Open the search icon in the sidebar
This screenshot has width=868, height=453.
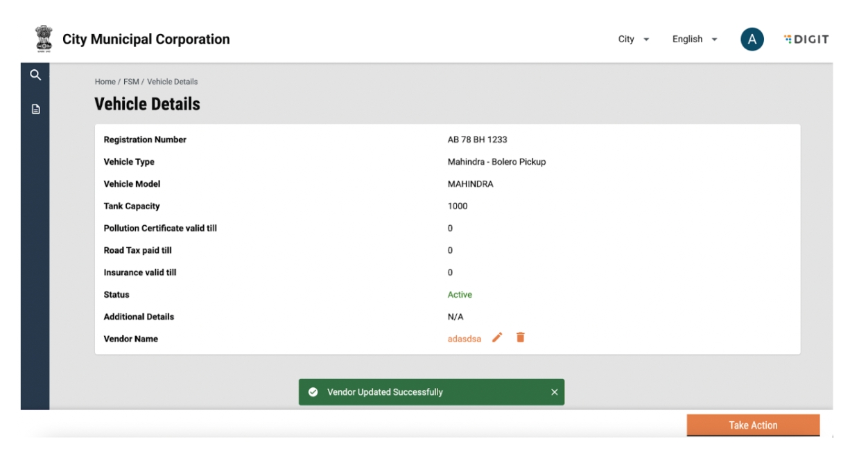point(35,75)
